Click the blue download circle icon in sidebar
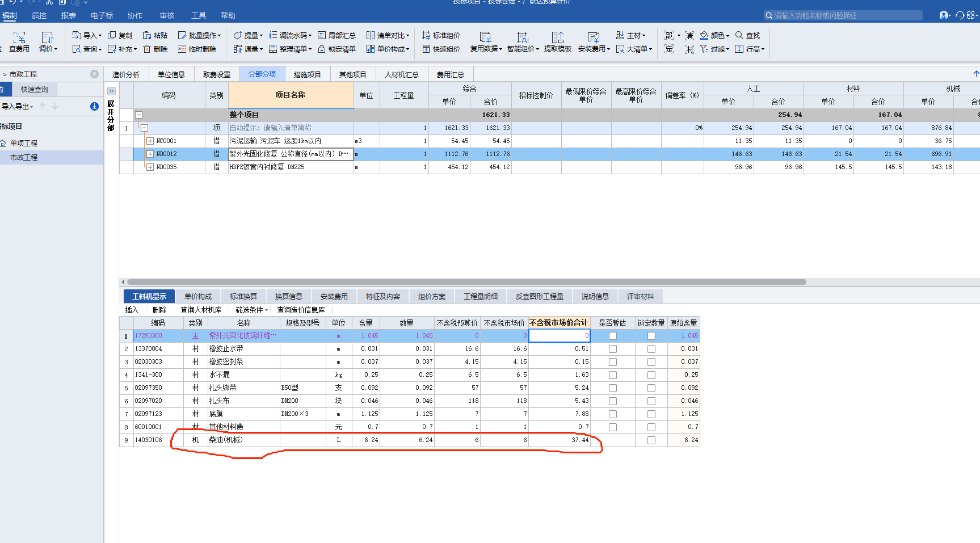Screen dimensions: 980x543 coord(94,106)
